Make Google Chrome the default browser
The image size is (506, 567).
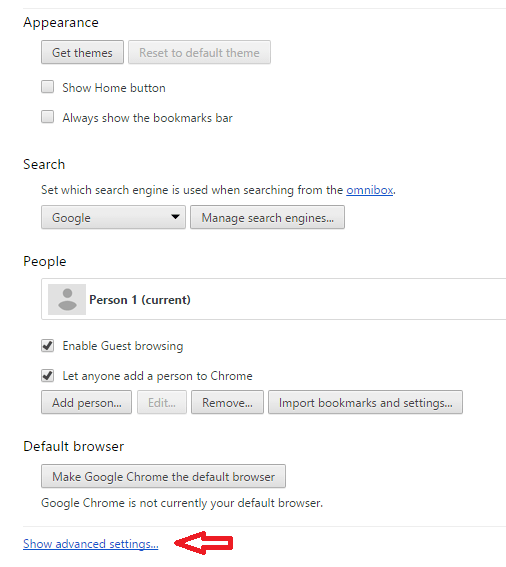pos(163,476)
